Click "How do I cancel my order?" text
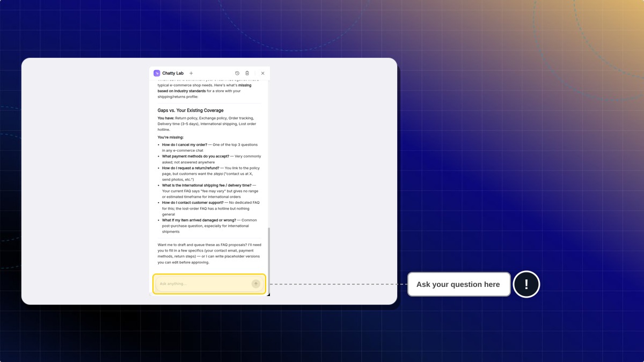Image resolution: width=644 pixels, height=362 pixels. point(185,145)
